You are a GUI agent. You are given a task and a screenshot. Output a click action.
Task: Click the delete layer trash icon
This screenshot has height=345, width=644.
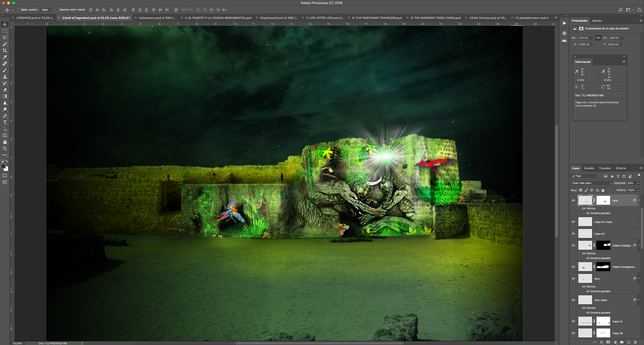pyautogui.click(x=635, y=342)
